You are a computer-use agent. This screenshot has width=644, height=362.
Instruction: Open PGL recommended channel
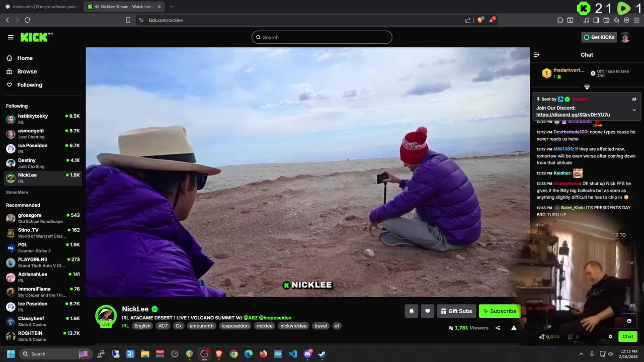click(x=43, y=247)
